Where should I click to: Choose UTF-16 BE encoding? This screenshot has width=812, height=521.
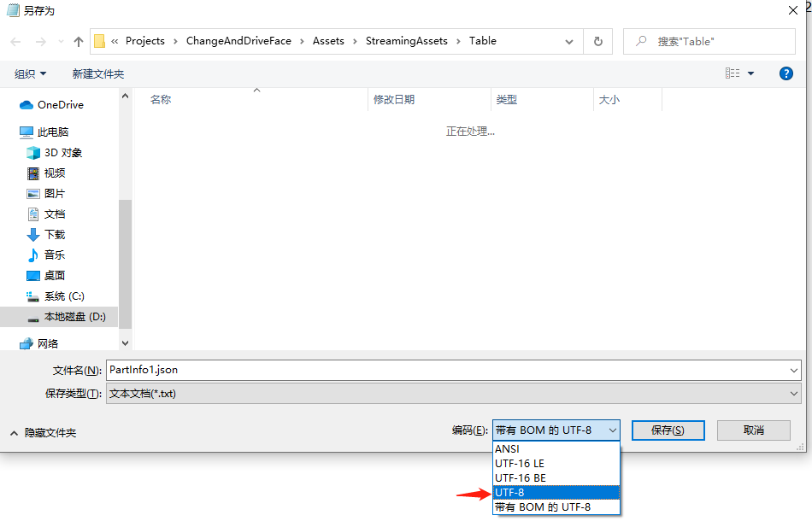pos(556,478)
